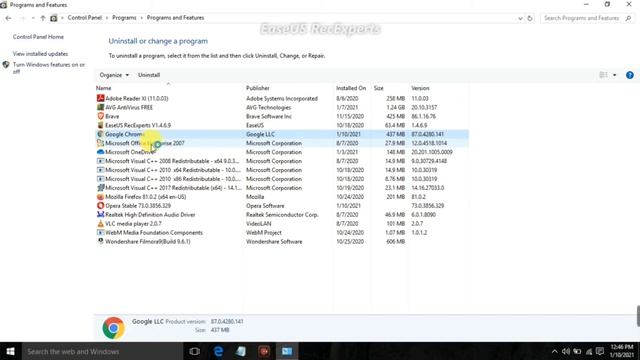
Task: Click version 87.0.4280.141 in Chrome row
Action: [x=428, y=134]
